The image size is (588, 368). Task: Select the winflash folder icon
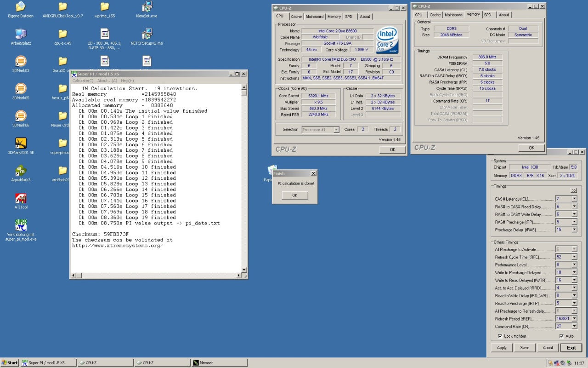[63, 170]
